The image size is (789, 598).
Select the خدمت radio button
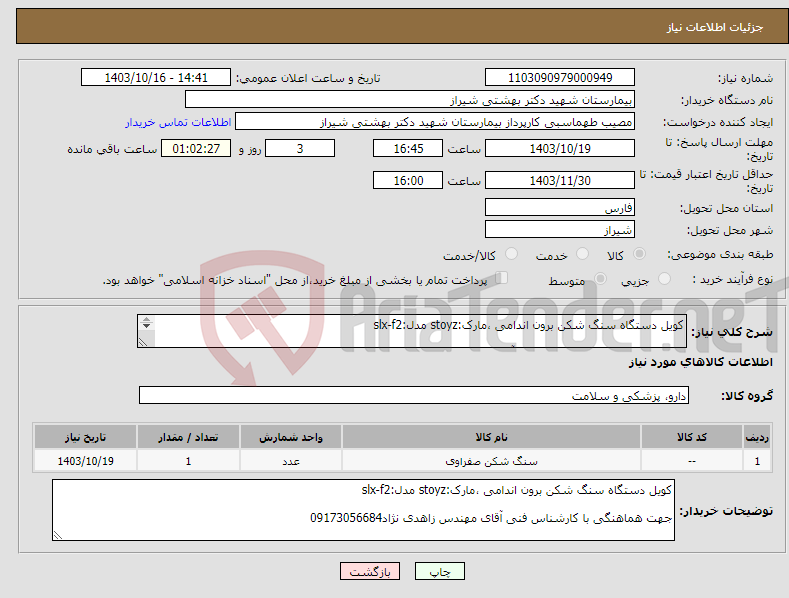[x=582, y=254]
